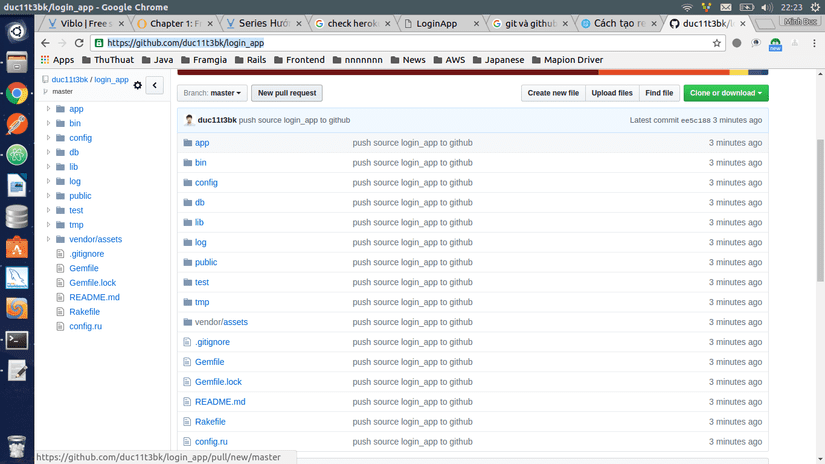This screenshot has height=464, width=825.
Task: Expand the vendor/assets folder in Octotree
Action: (48, 239)
